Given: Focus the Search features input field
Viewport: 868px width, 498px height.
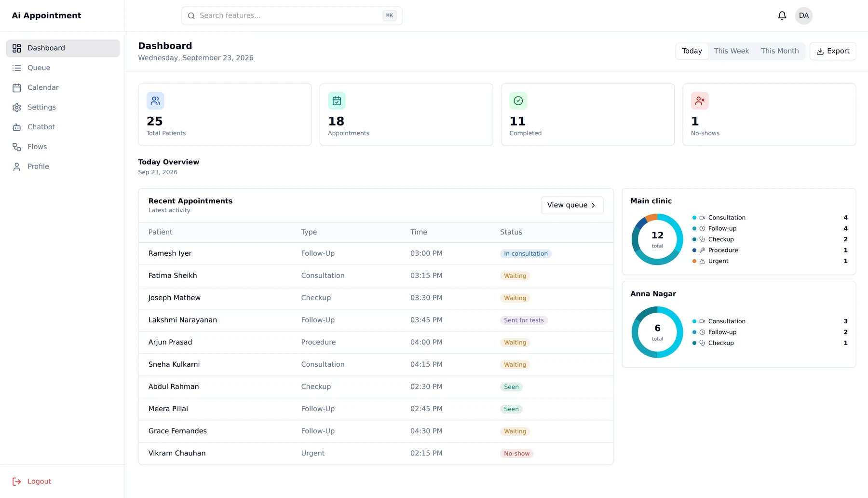Looking at the screenshot, I should pyautogui.click(x=292, y=16).
